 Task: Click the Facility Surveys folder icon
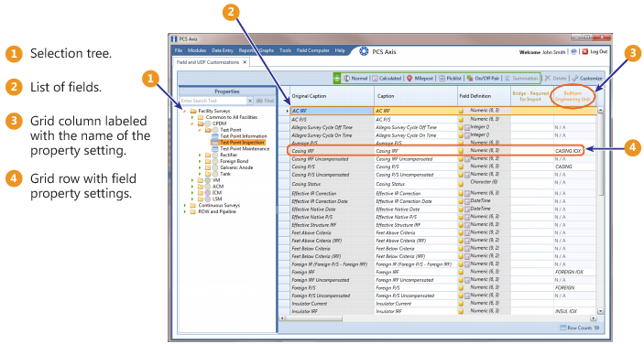coord(193,111)
